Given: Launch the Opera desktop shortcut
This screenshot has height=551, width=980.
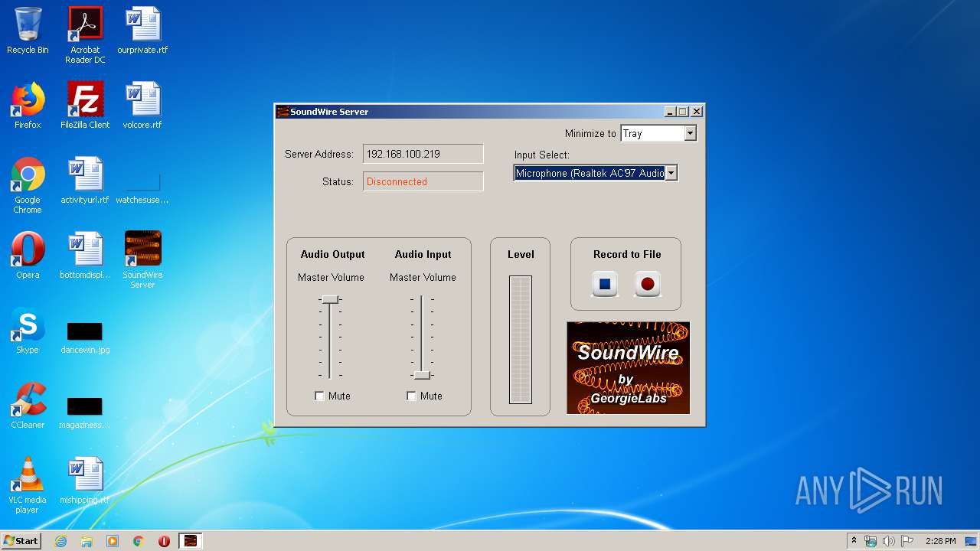Looking at the screenshot, I should (28, 255).
